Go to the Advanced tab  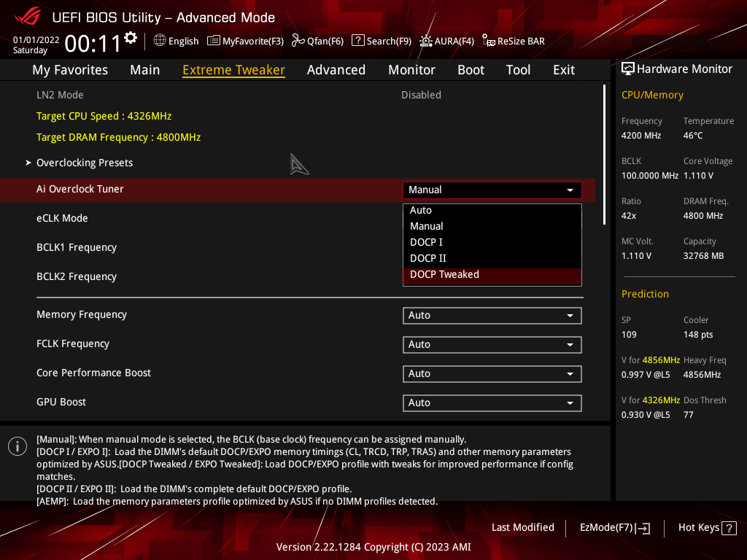pos(336,70)
